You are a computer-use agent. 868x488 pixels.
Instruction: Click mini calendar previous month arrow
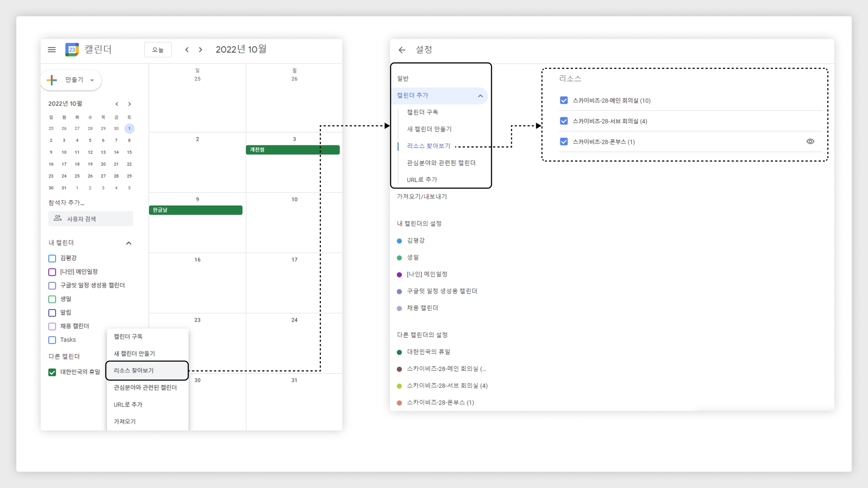pos(117,104)
